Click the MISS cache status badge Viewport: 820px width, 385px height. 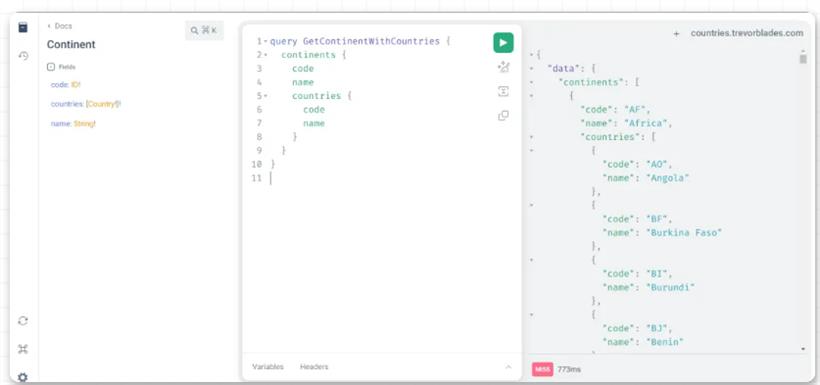pyautogui.click(x=542, y=369)
